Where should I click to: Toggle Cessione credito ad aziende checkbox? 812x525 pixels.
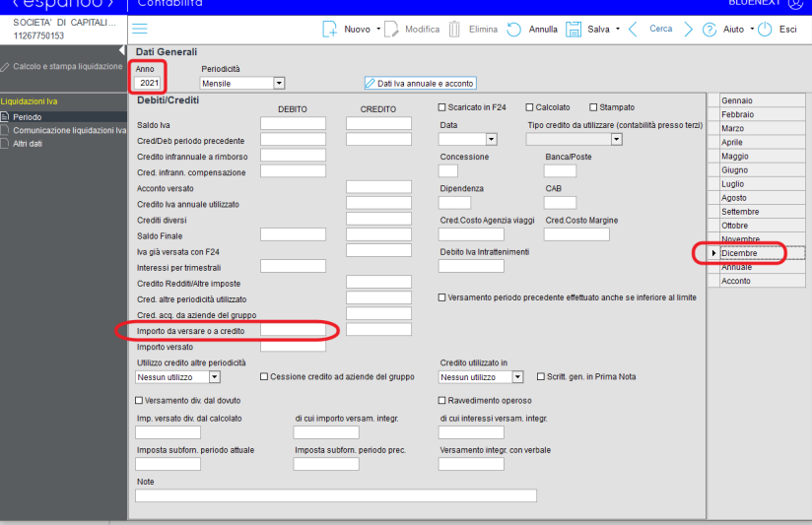click(x=264, y=376)
